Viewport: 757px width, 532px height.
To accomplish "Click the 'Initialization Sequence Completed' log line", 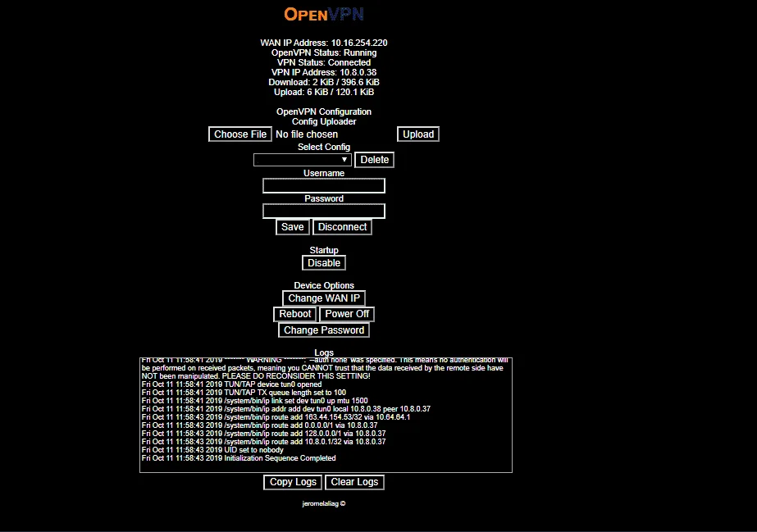I will click(239, 458).
